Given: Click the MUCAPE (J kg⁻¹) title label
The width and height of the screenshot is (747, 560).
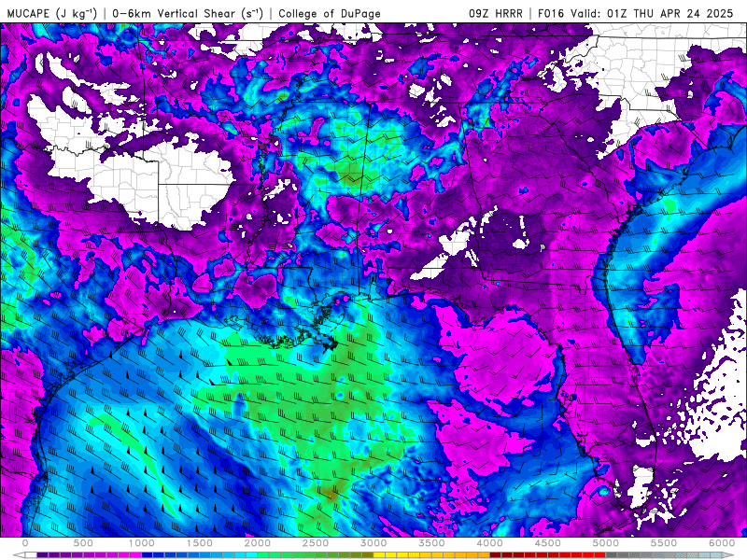Looking at the screenshot, I should [x=52, y=13].
